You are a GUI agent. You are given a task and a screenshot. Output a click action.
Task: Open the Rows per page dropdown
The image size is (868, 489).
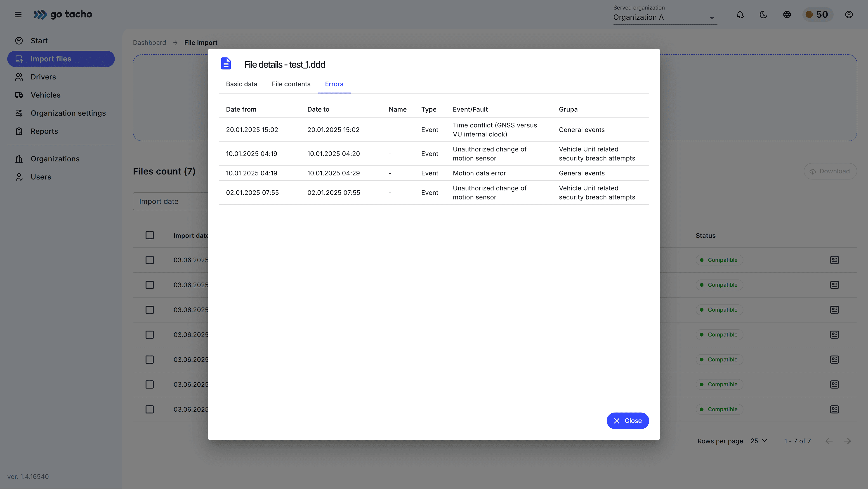tap(759, 441)
